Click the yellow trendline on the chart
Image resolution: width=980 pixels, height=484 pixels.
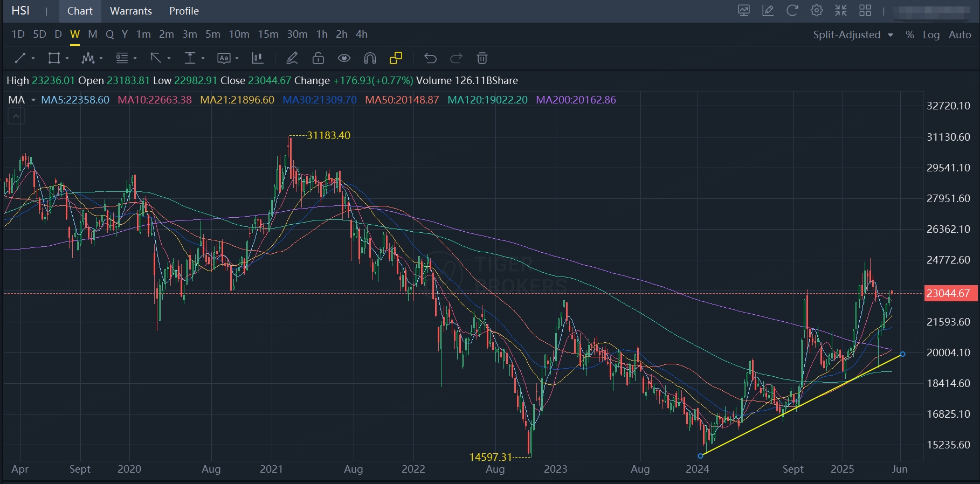pyautogui.click(x=802, y=405)
